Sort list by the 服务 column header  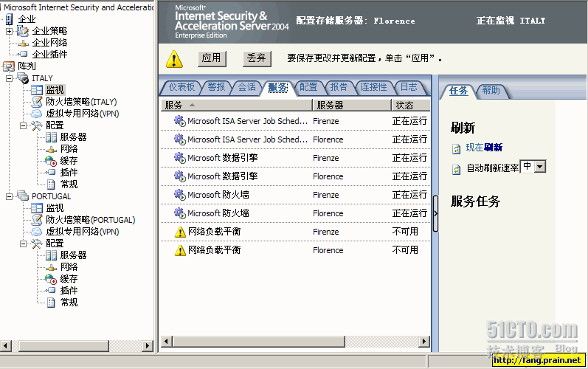pos(236,106)
